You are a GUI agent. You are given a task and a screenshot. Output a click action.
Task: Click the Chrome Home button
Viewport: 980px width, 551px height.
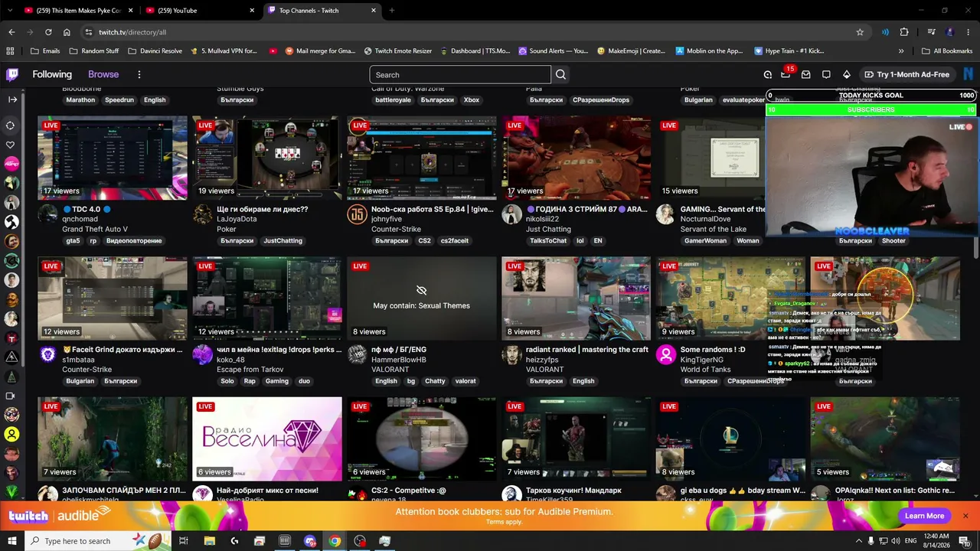[x=67, y=32]
